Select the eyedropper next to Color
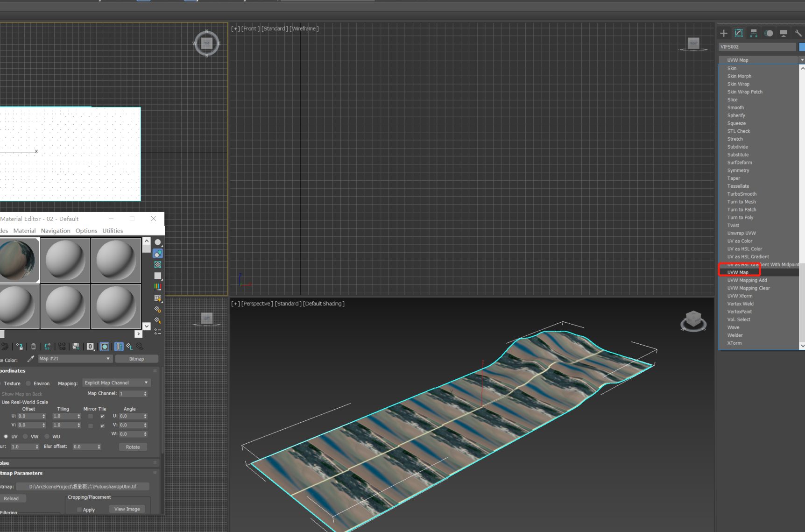The image size is (805, 532). tap(31, 359)
